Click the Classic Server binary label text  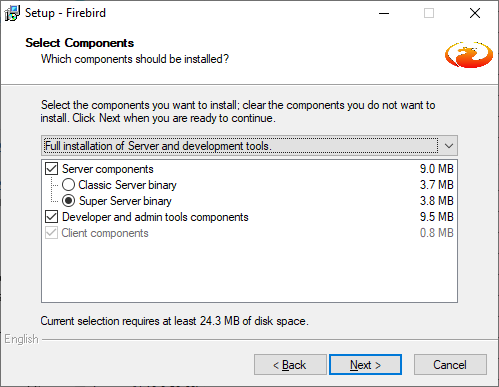(x=127, y=185)
